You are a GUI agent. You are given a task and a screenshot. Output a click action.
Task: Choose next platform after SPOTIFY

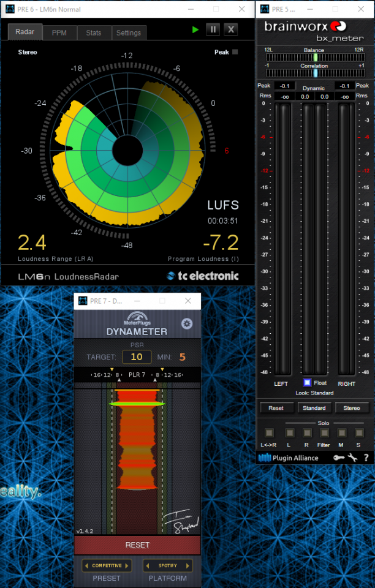click(x=188, y=565)
